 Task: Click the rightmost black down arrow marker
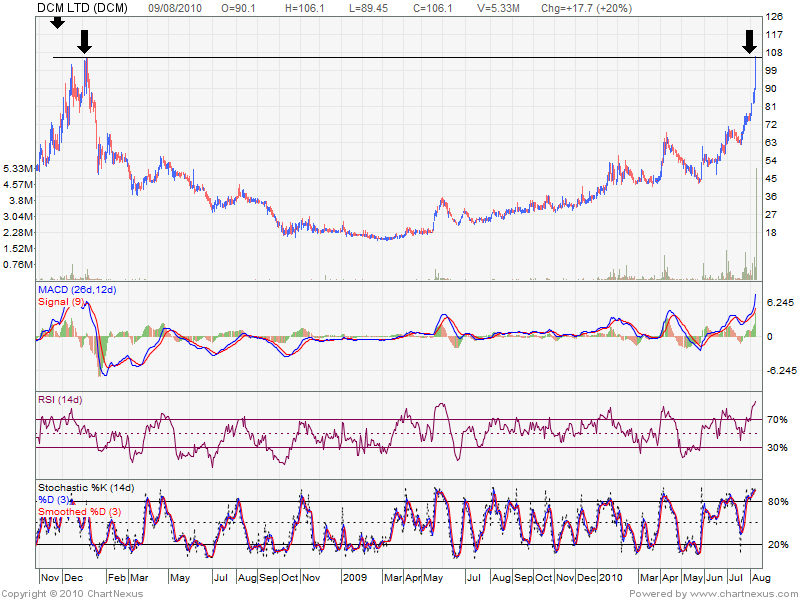pos(749,41)
